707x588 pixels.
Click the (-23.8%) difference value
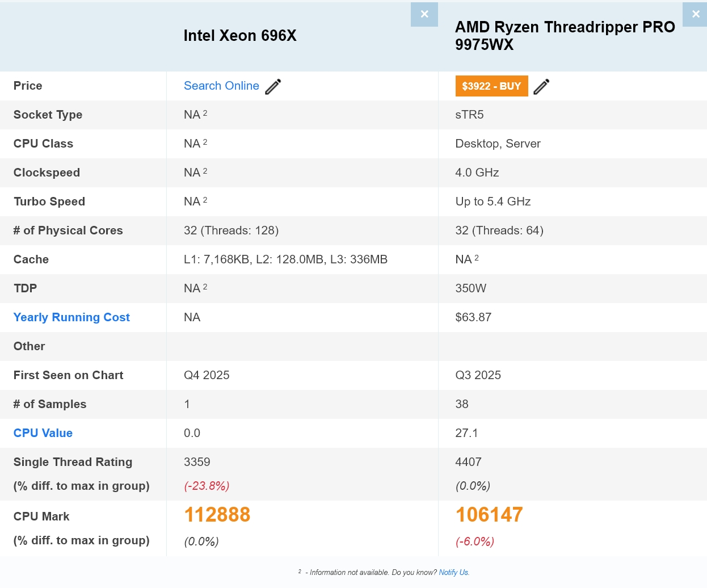pos(207,486)
